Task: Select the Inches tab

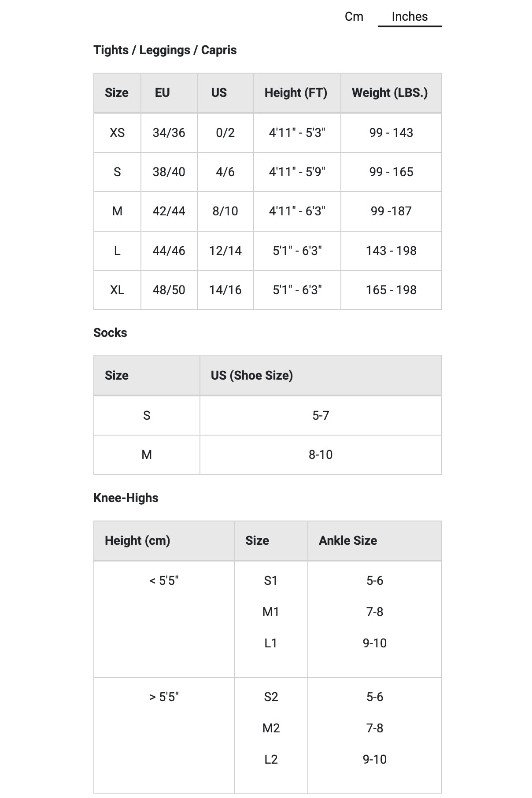Action: tap(410, 17)
